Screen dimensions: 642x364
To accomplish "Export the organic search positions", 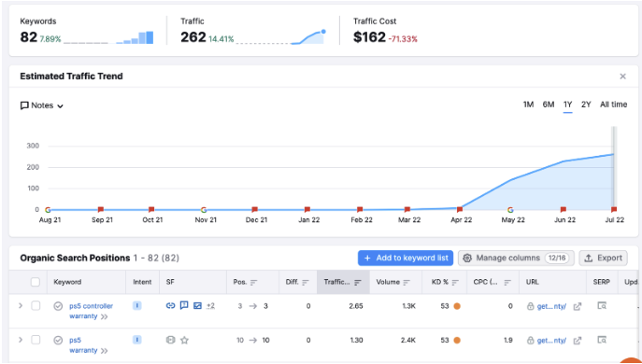I will 603,259.
